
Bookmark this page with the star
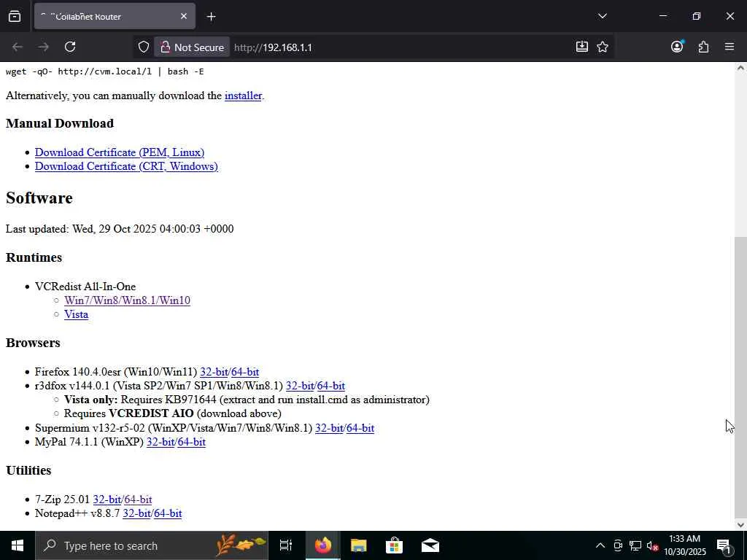click(603, 47)
